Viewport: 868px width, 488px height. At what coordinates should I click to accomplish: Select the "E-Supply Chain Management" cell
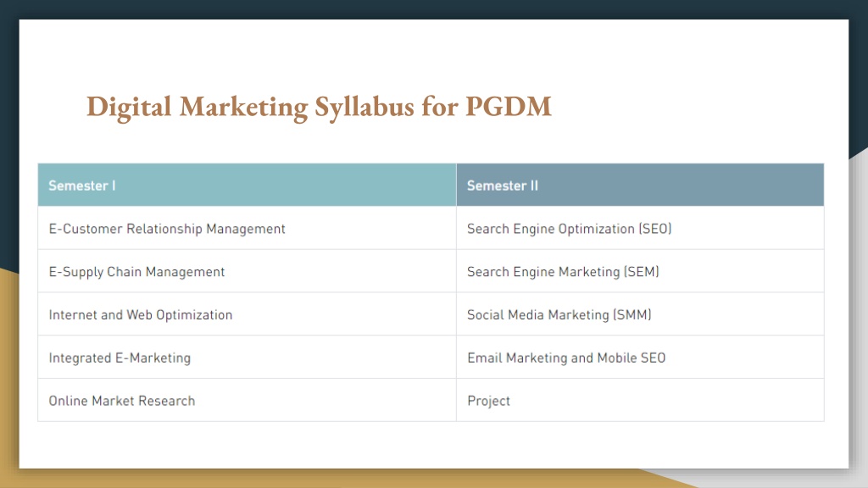coord(247,271)
